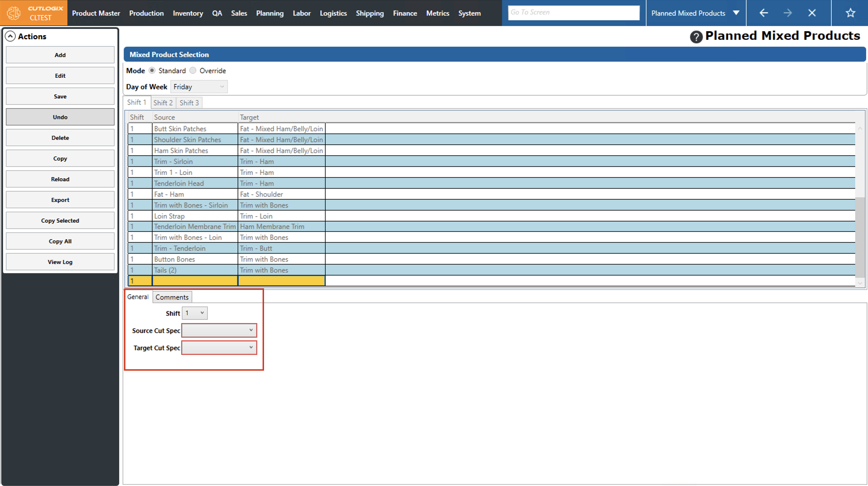Open the Production menu
868x486 pixels.
146,13
